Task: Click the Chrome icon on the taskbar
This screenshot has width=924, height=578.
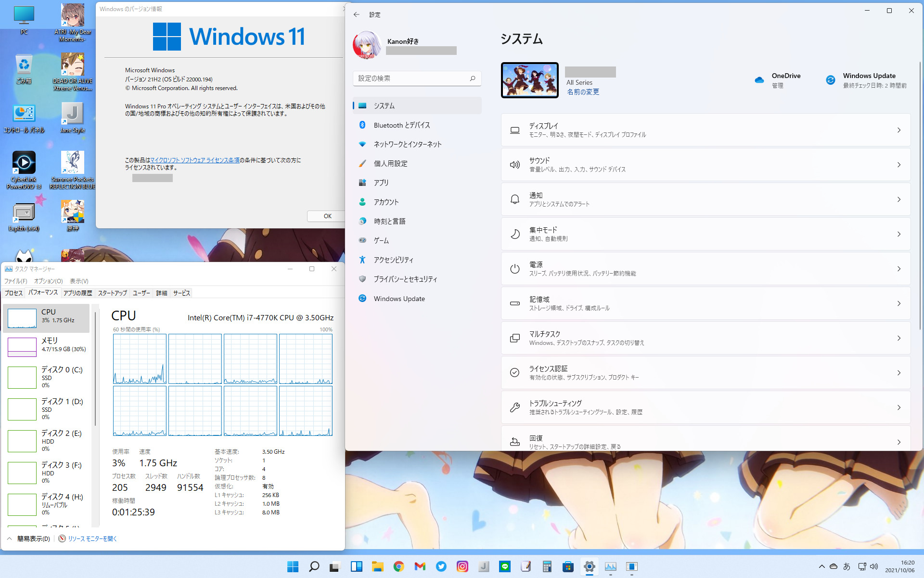Action: pos(398,566)
